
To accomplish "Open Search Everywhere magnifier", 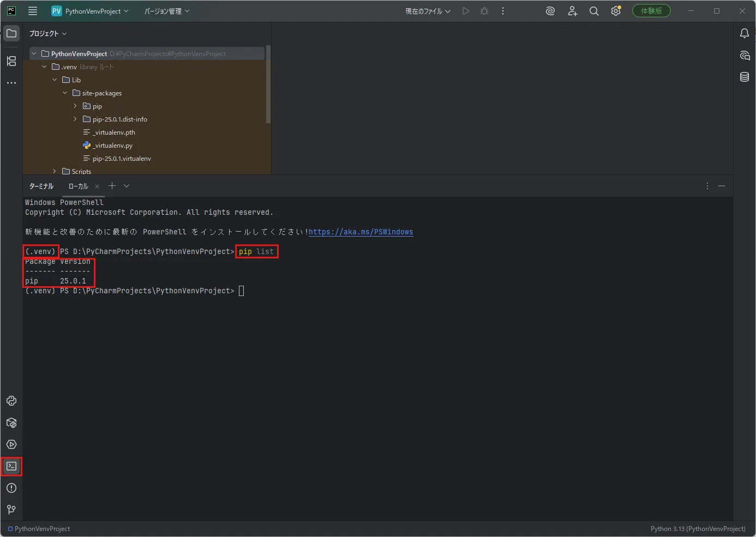I will tap(594, 11).
